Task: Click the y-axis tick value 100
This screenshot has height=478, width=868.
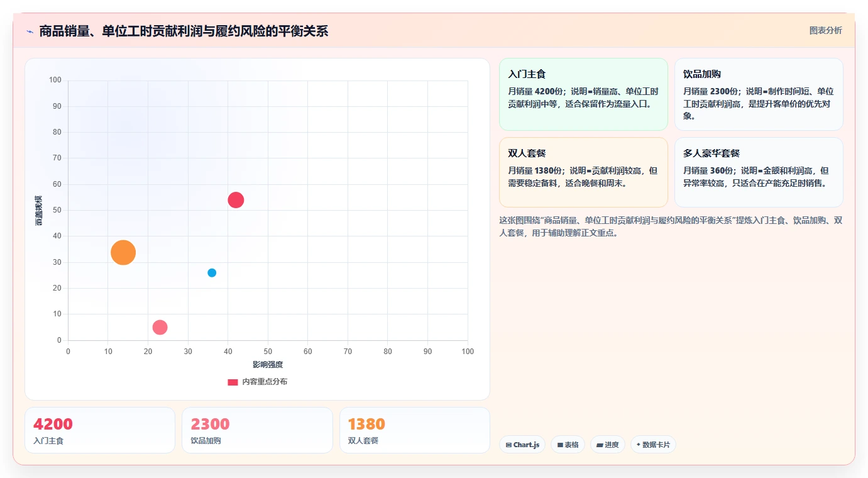Action: 55,80
